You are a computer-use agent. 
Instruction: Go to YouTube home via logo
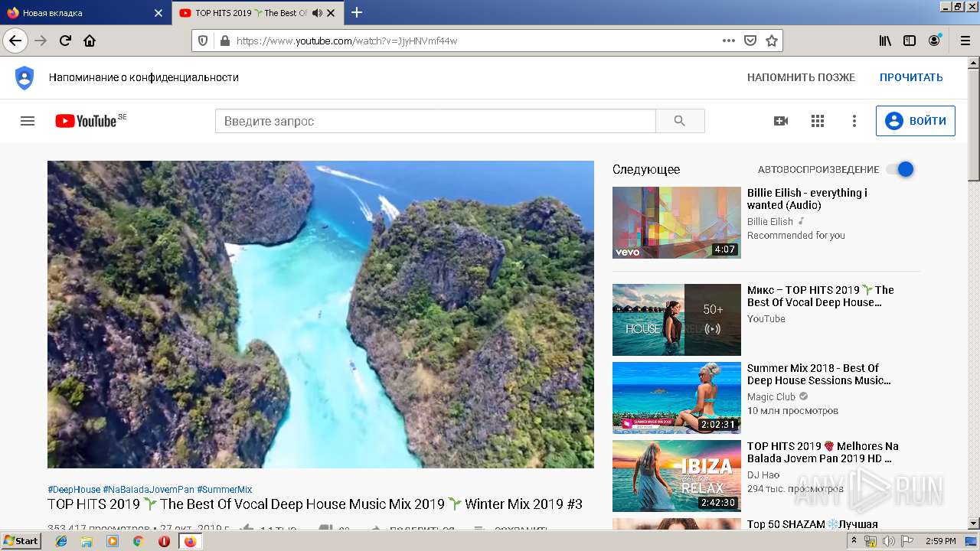click(84, 121)
